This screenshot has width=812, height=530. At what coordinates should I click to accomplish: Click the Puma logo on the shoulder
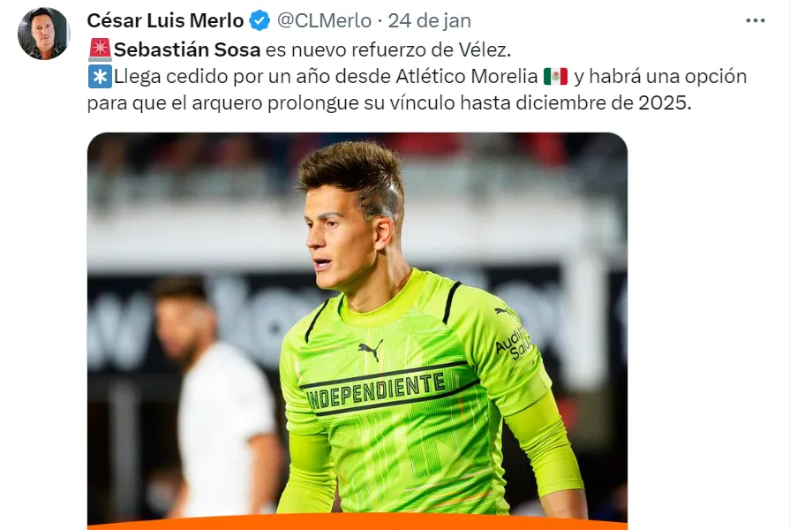(506, 312)
